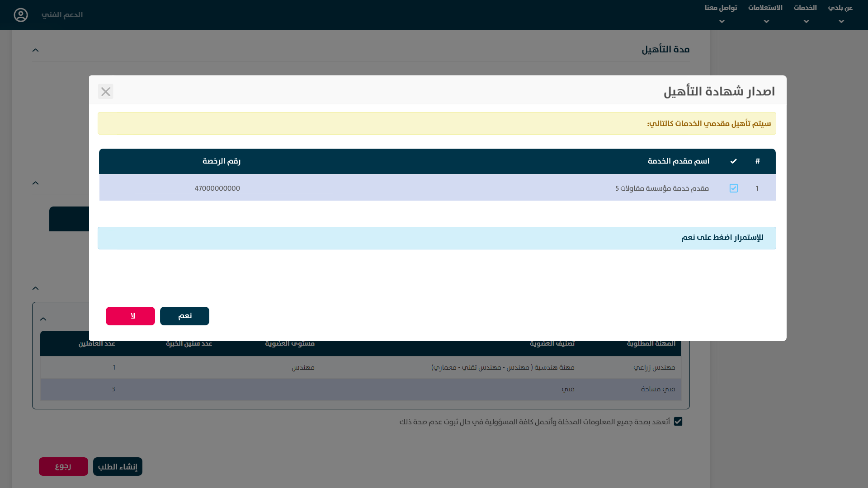Click the user profile icon

[21, 15]
